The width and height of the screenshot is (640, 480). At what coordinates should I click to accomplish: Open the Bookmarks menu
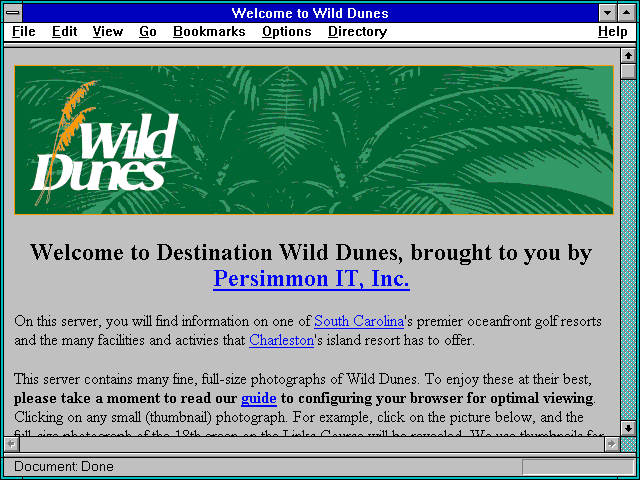(x=209, y=32)
